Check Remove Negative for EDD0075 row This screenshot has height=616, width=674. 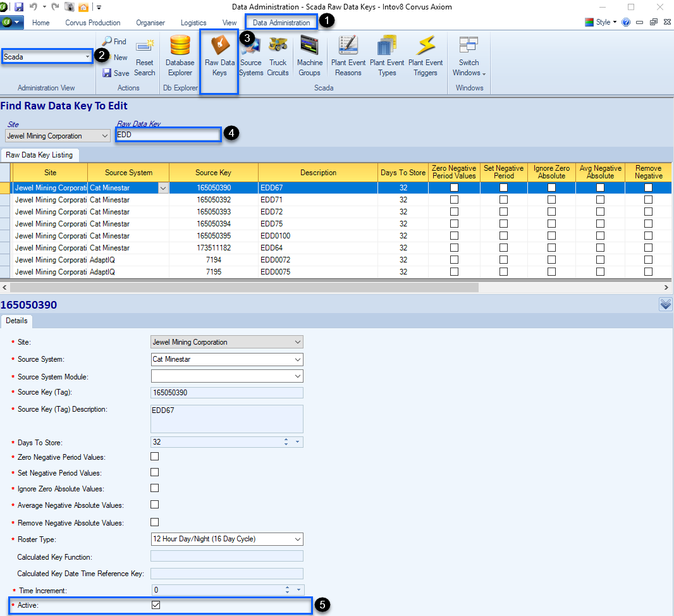point(648,272)
